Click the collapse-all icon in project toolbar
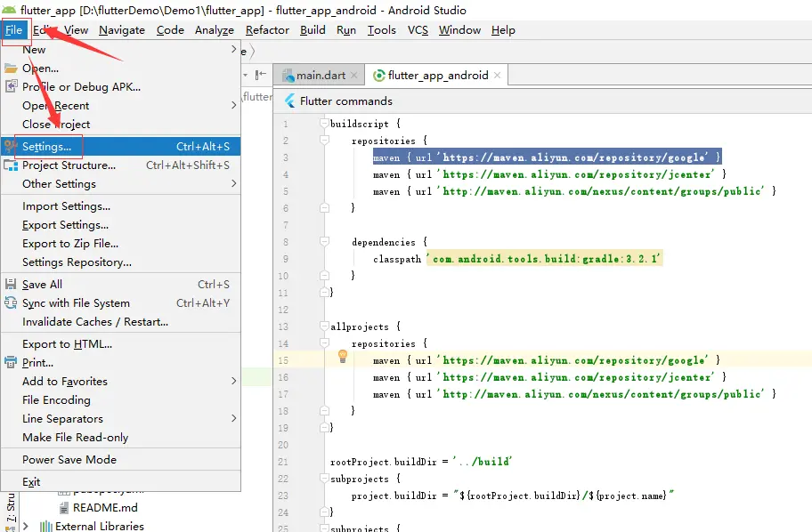This screenshot has width=812, height=532. pos(261,75)
